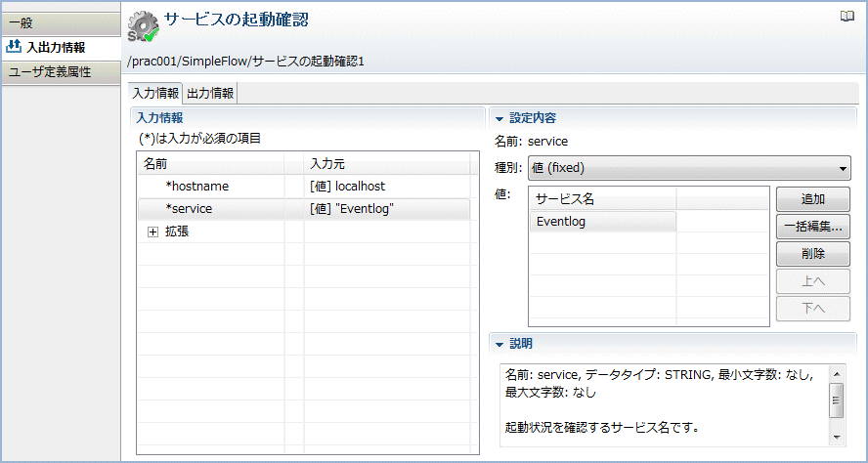Collapse the 説明 section
The width and height of the screenshot is (868, 463).
pos(499,344)
